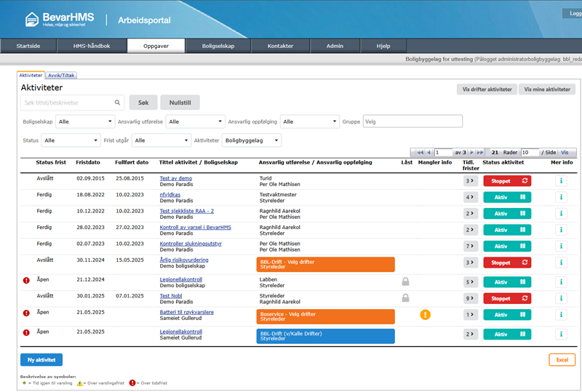Toggle Aktiv status for nfyjdkas activity
582x392 pixels.
pos(506,197)
